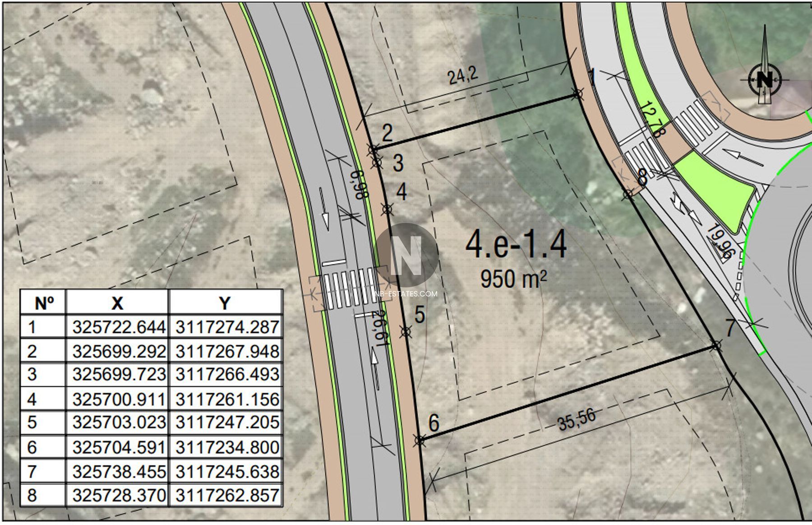The width and height of the screenshot is (812, 525).
Task: Click the 35,56 dimension label
Action: point(577,419)
